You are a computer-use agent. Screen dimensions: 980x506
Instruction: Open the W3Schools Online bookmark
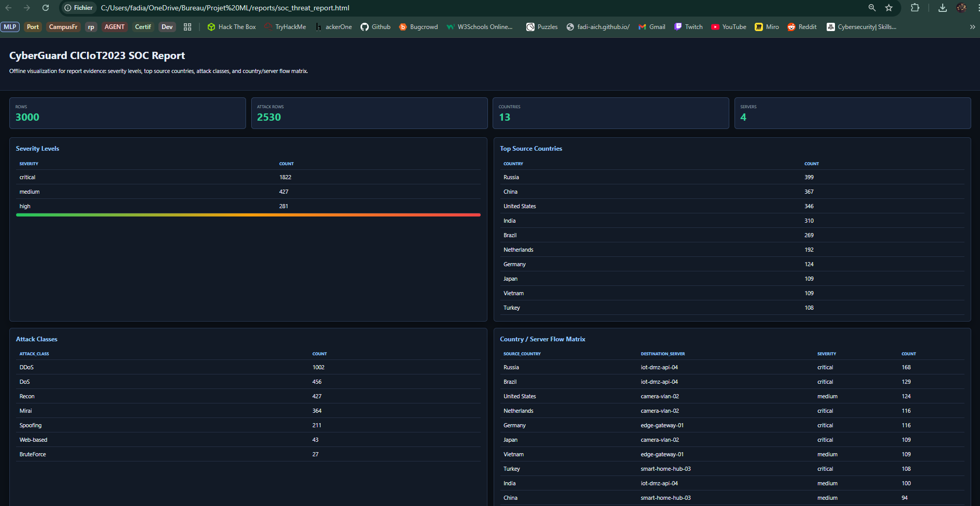pyautogui.click(x=479, y=27)
